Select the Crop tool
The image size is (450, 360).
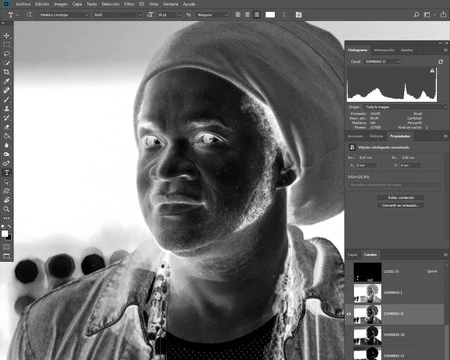click(x=7, y=72)
